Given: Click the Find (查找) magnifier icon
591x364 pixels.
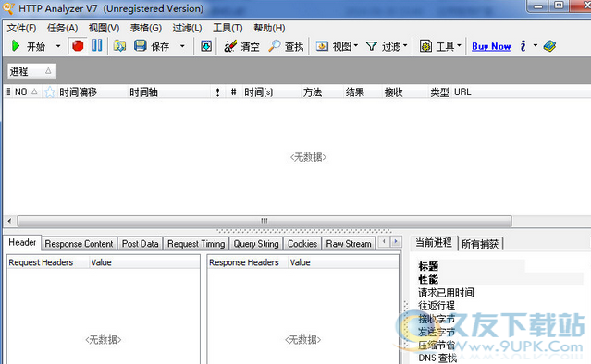Looking at the screenshot, I should point(274,46).
